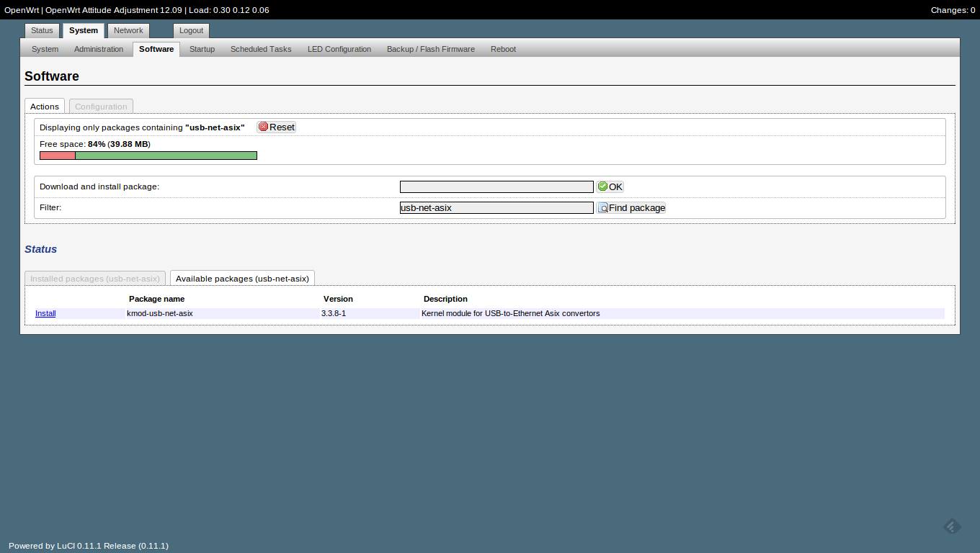Click Changes: 0 indicator
This screenshot has height=553, width=980.
[x=953, y=10]
